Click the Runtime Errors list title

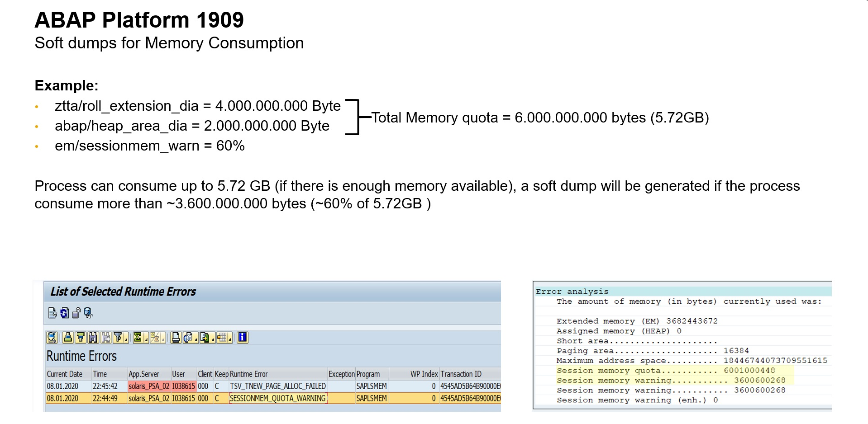point(81,356)
